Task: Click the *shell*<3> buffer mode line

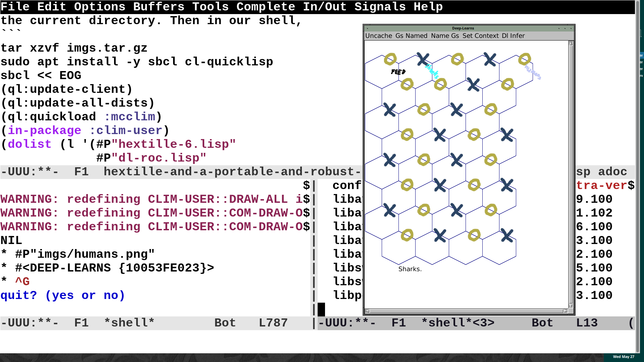Action: [x=476, y=323]
